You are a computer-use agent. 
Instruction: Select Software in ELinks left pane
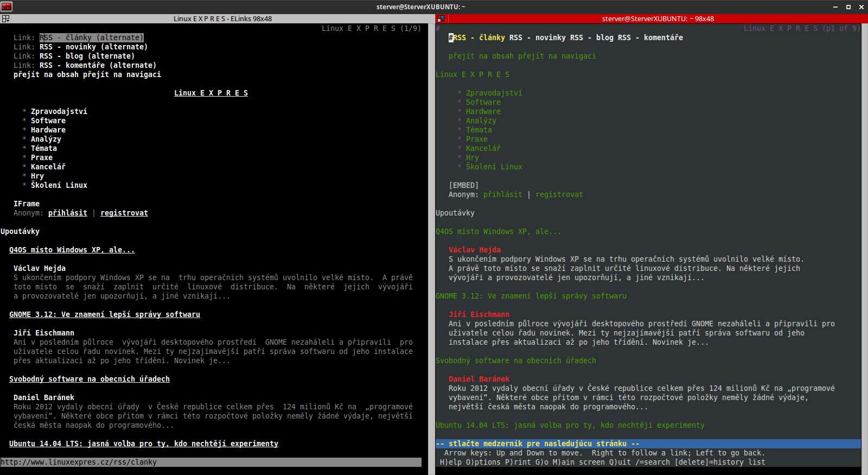[48, 121]
